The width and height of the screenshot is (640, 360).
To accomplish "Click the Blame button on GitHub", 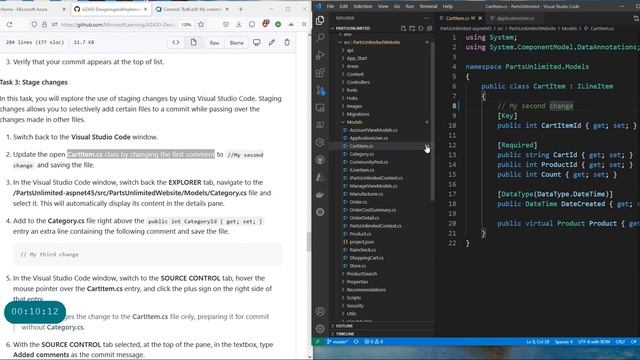I will (x=237, y=42).
